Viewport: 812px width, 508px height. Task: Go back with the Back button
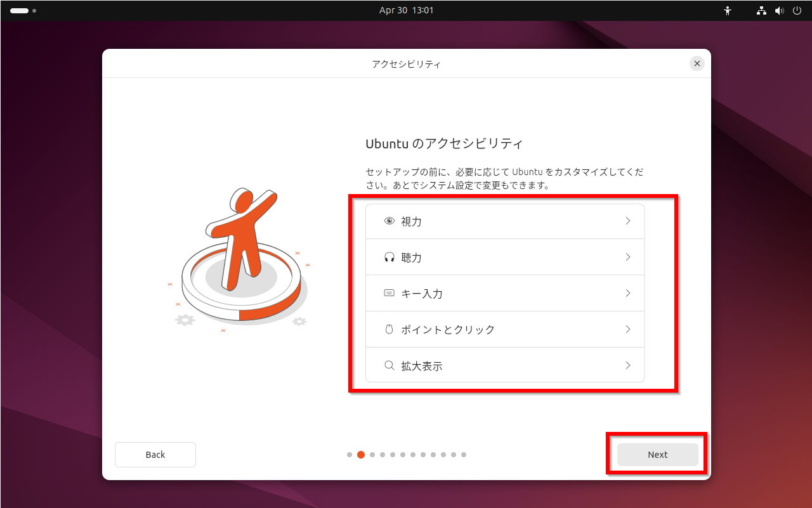(x=155, y=455)
